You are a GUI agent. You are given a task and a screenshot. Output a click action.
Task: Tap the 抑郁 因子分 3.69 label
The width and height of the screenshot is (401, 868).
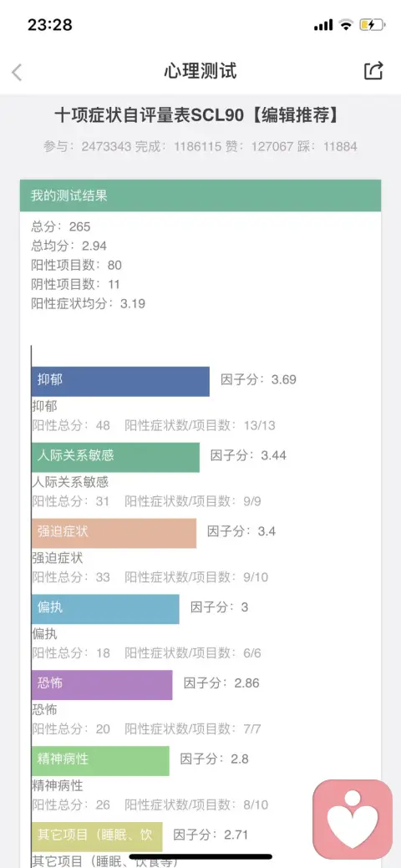point(258,380)
